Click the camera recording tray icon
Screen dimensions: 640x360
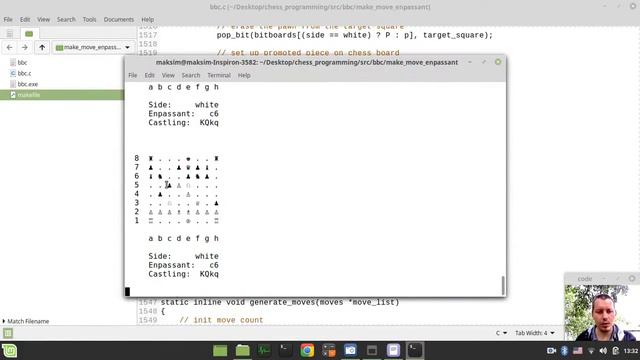(551, 351)
